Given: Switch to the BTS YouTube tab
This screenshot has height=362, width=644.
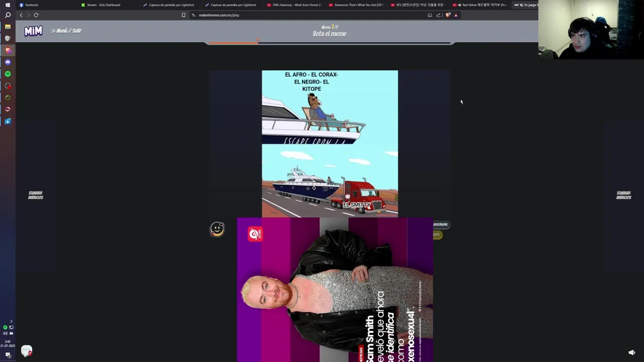Looking at the screenshot, I should point(418,5).
